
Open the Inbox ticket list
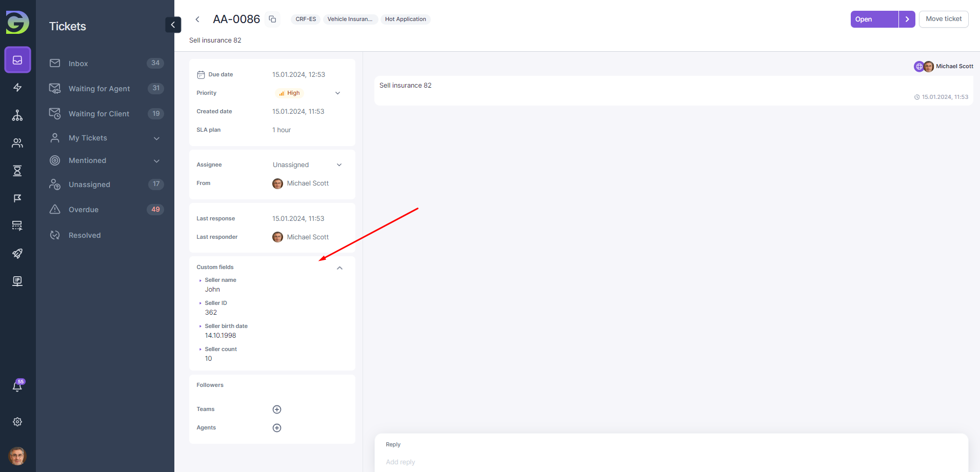(x=78, y=64)
